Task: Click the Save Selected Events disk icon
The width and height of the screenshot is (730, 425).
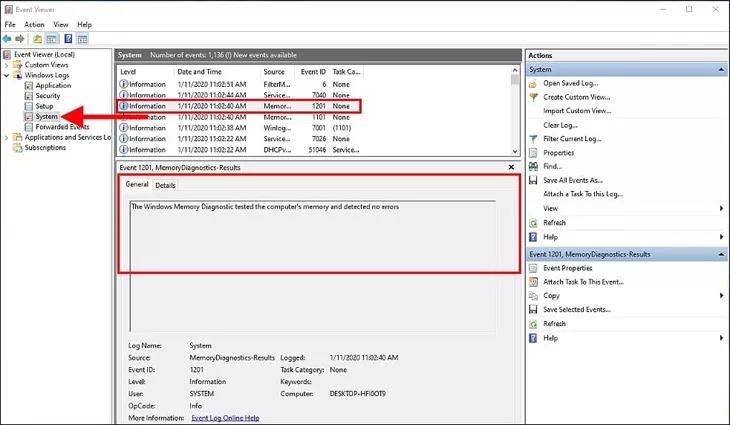Action: coord(534,310)
